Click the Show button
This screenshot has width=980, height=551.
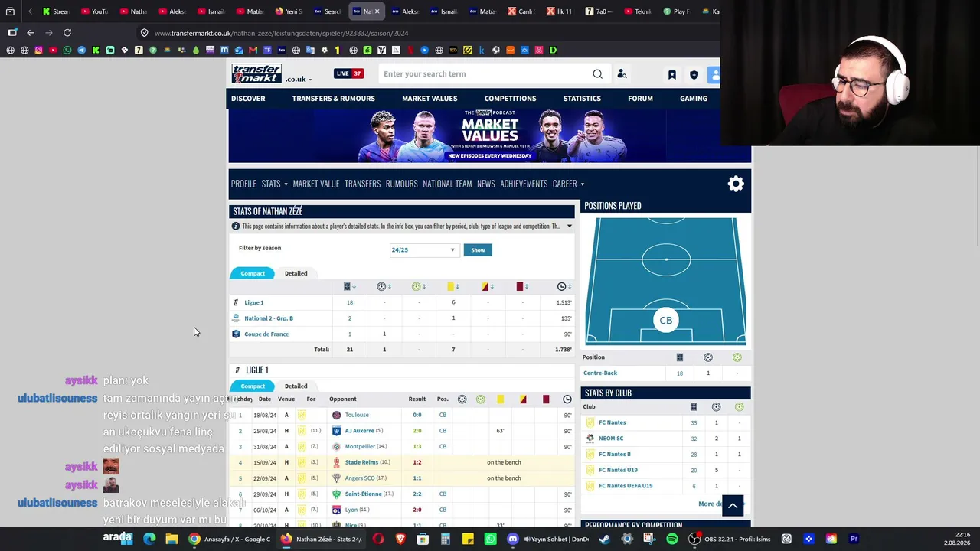coord(478,250)
